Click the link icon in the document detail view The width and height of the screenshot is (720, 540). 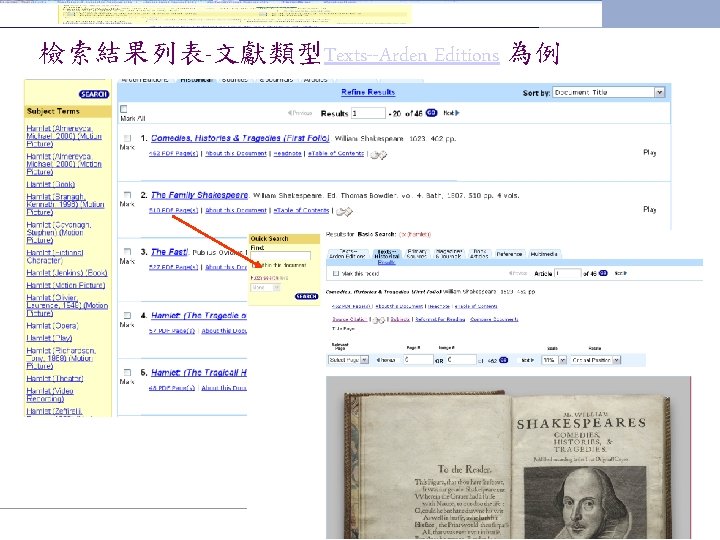coord(379,320)
